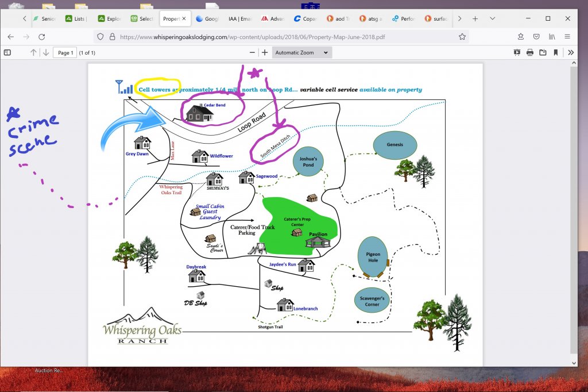Go to previous PDF page
588x392 pixels.
(33, 52)
